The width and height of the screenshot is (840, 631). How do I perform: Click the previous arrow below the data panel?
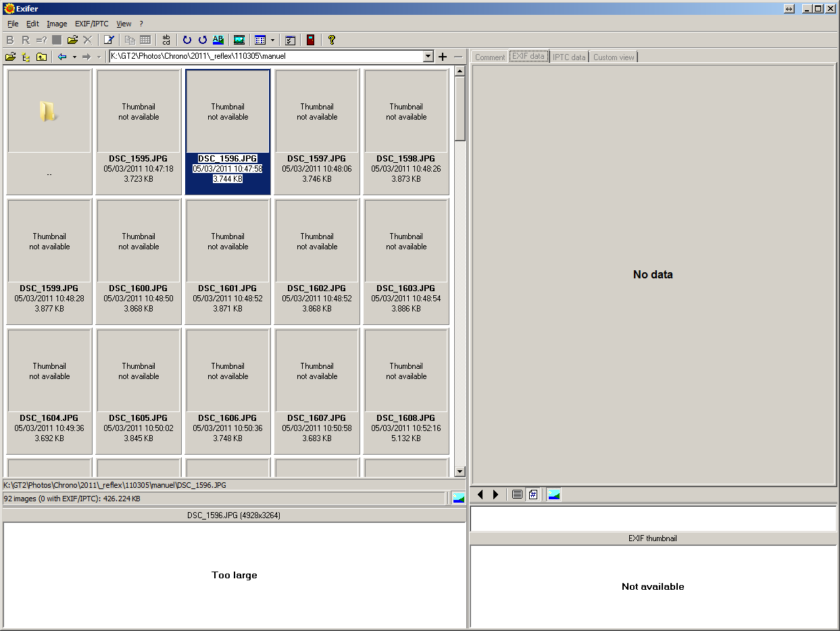[x=480, y=495]
